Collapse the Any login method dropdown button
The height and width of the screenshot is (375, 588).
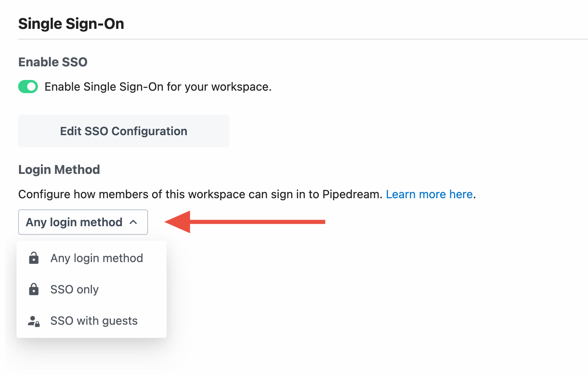click(83, 222)
